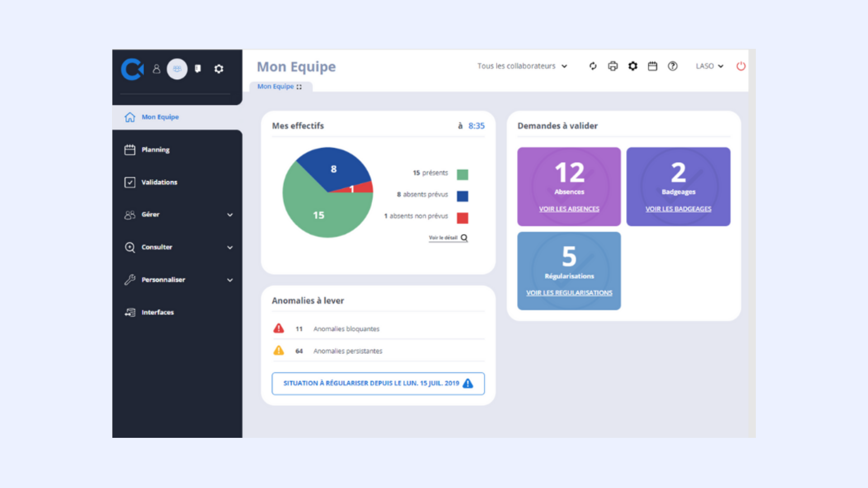Open the calendar icon in header

pos(652,66)
